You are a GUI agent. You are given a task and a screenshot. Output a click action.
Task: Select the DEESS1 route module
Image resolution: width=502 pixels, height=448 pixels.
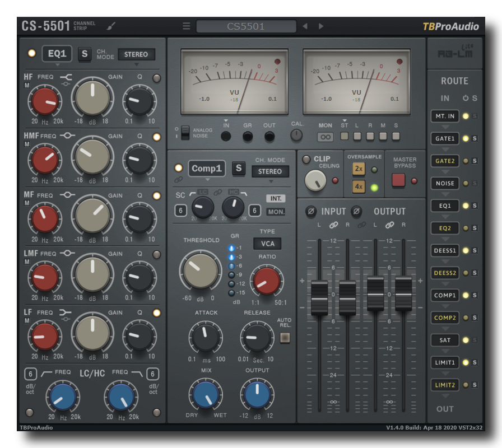tap(445, 250)
